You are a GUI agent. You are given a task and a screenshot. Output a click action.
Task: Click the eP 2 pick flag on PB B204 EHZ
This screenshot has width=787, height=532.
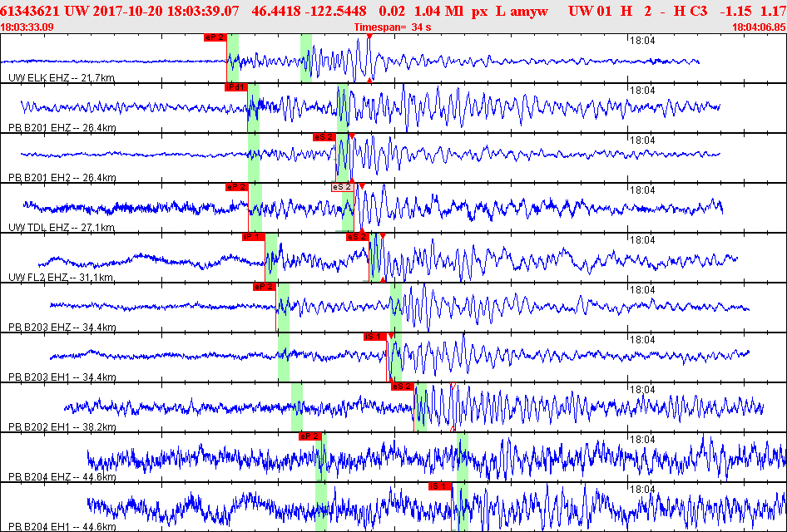tap(309, 436)
